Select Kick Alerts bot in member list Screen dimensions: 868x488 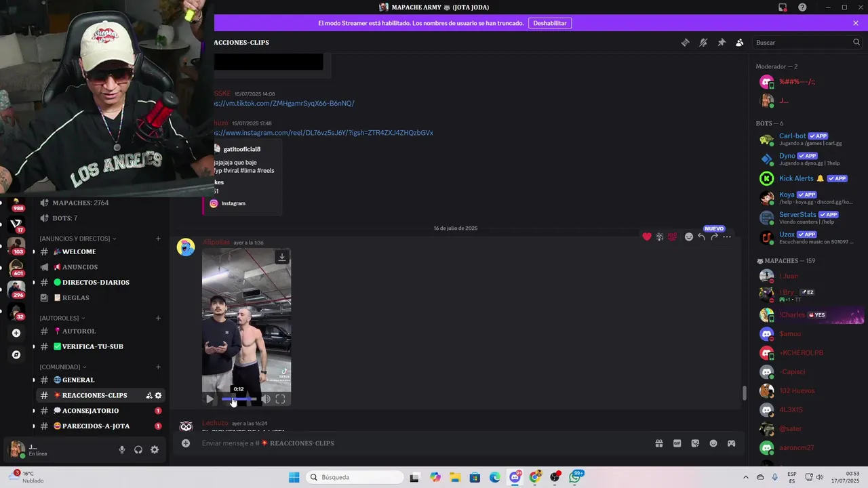[808, 178]
